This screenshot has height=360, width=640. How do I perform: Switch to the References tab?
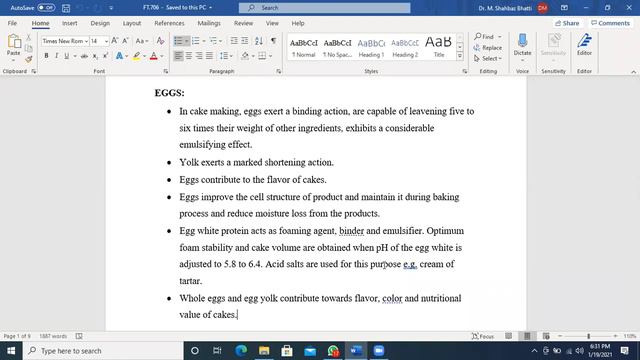(x=169, y=23)
